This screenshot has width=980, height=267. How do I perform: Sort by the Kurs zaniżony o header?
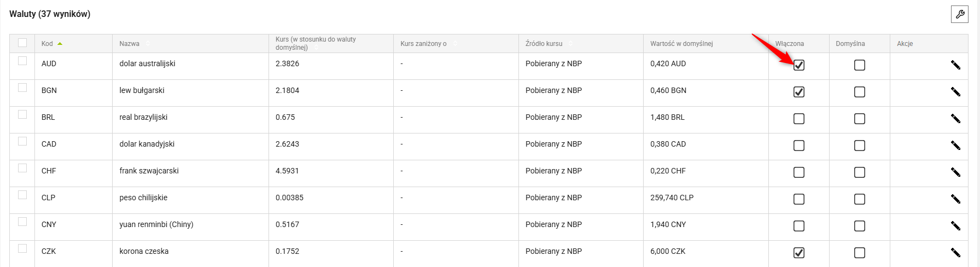tap(424, 44)
